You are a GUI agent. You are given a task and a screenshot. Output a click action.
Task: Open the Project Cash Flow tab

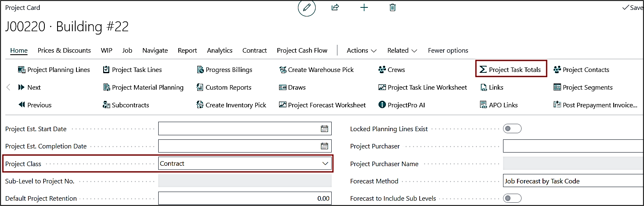point(302,51)
